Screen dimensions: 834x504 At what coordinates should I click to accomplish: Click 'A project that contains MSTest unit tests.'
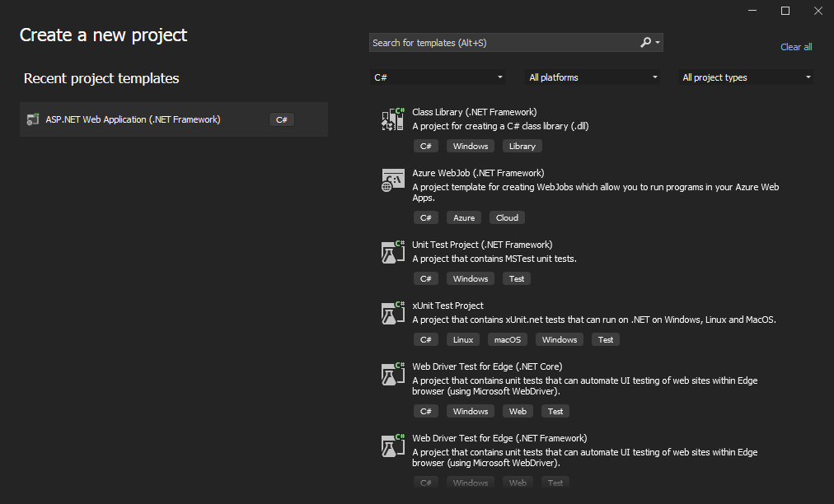pos(494,259)
